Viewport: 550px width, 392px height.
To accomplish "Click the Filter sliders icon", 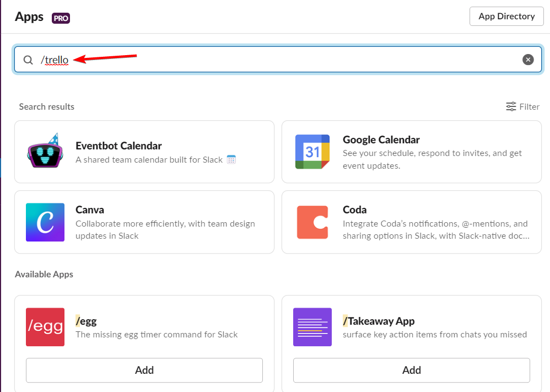I will [x=511, y=107].
